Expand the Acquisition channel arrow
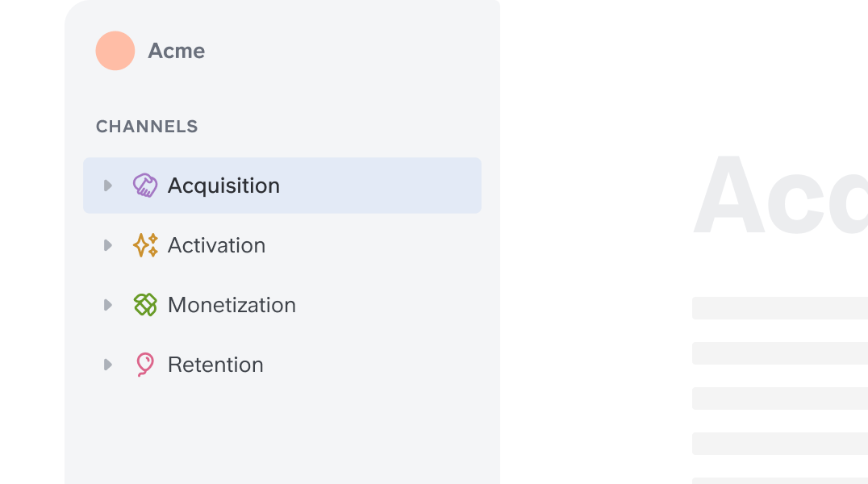This screenshot has height=484, width=868. pos(108,186)
